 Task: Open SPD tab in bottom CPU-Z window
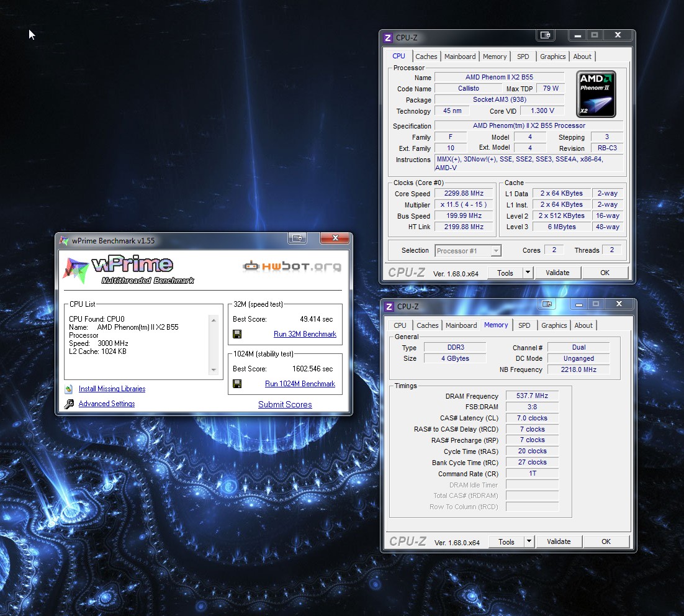pos(524,325)
